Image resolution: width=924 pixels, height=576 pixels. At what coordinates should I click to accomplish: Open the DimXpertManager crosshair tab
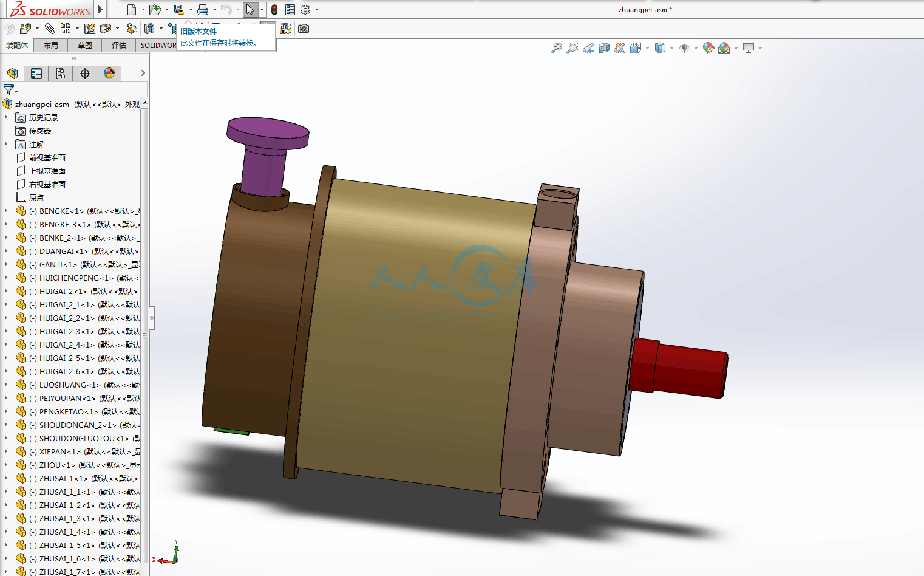(x=85, y=74)
